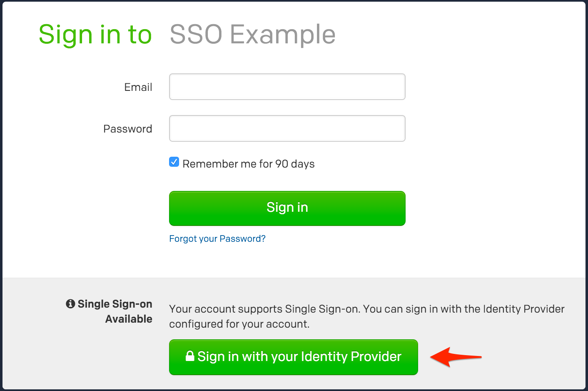The height and width of the screenshot is (391, 588).
Task: Focus the Email input field
Action: pyautogui.click(x=287, y=87)
